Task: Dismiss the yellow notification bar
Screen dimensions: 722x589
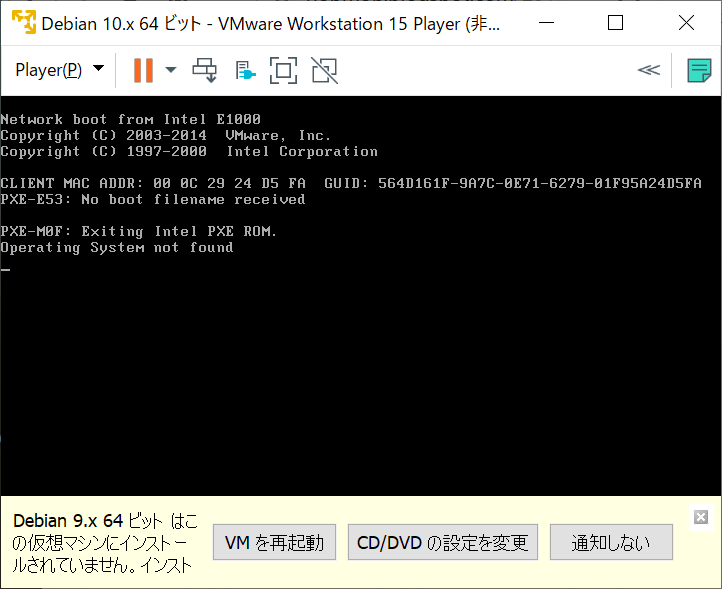Action: click(x=701, y=517)
